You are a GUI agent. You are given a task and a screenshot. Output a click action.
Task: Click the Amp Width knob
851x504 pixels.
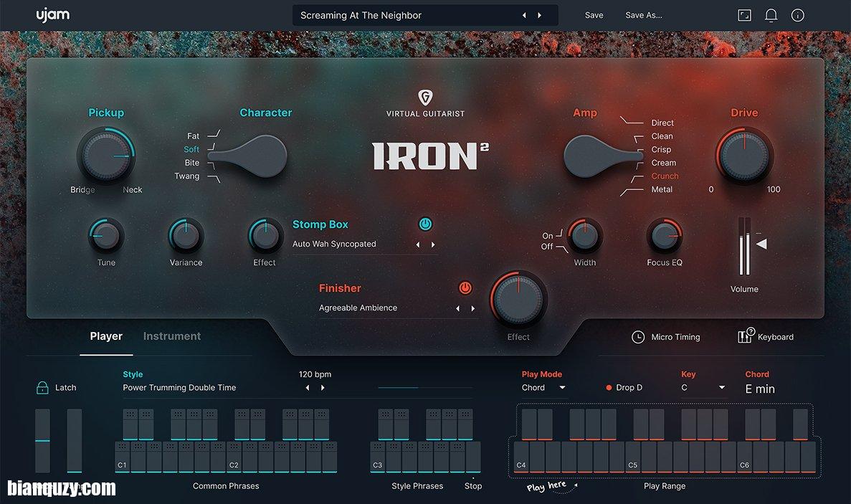coord(584,235)
